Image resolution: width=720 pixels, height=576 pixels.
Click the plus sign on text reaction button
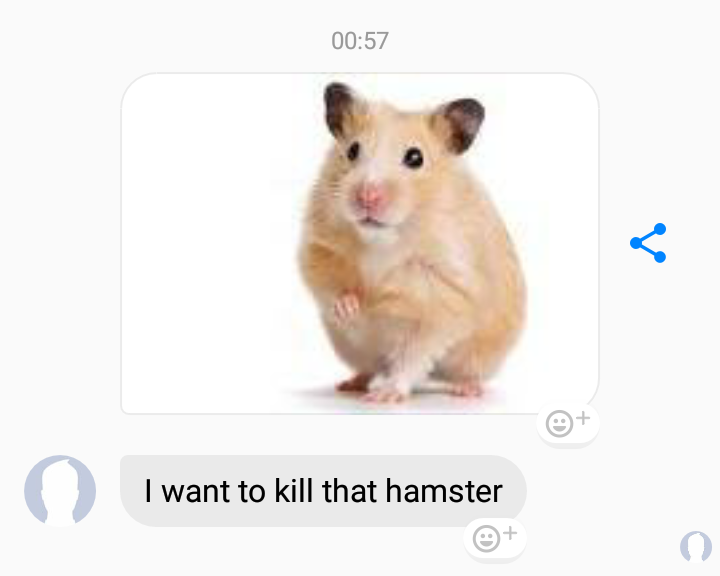(510, 533)
